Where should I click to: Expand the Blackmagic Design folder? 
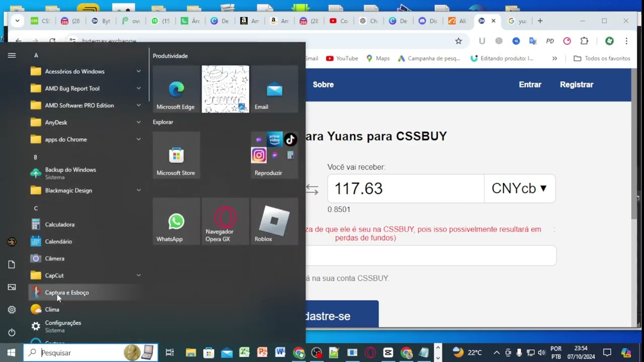86,190
